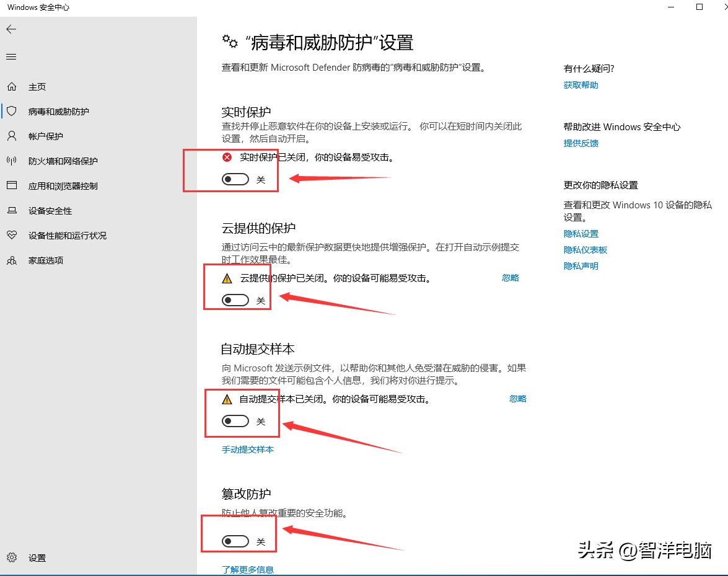Click the 设置 gear icon at bottom
This screenshot has width=728, height=576.
[11, 557]
